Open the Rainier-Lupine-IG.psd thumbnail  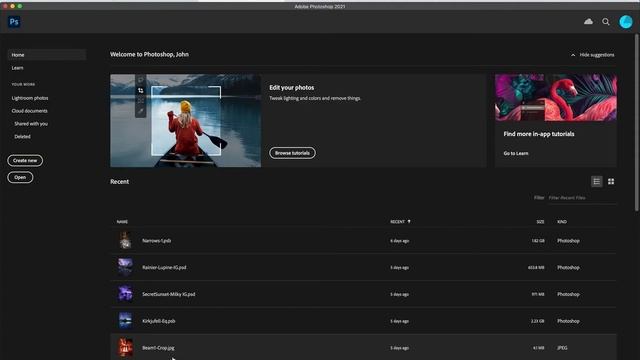[125, 267]
